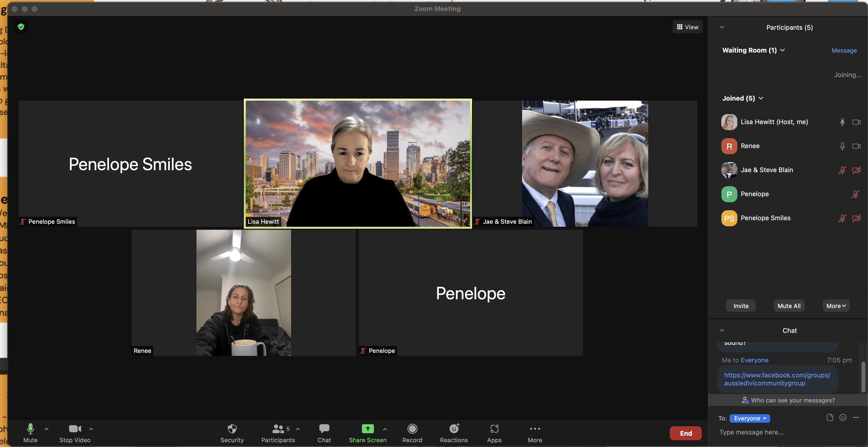The image size is (868, 447).
Task: Click the green Share Screen icon
Action: 368,429
